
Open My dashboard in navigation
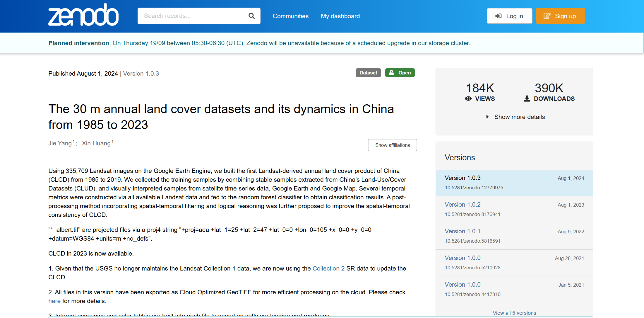[x=340, y=16]
